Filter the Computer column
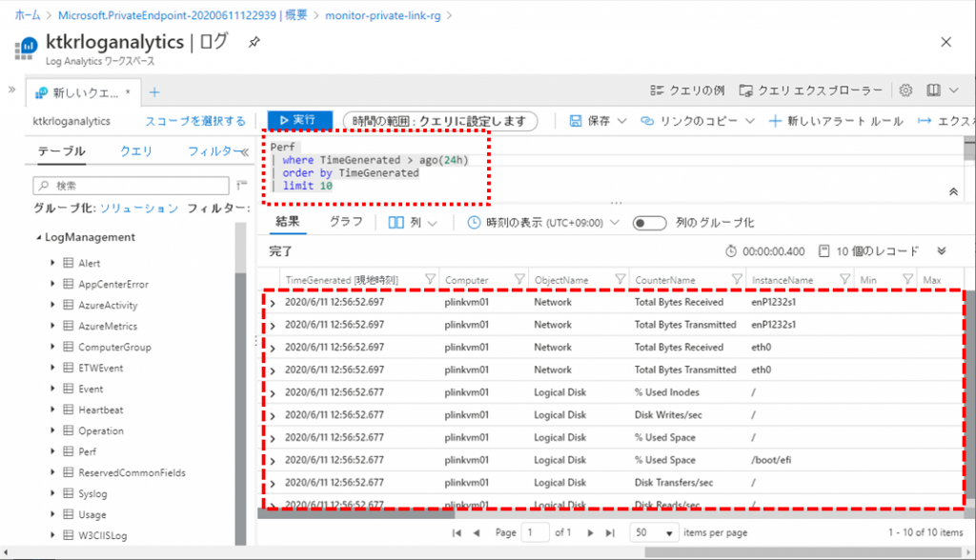The height and width of the screenshot is (560, 976). tap(519, 279)
